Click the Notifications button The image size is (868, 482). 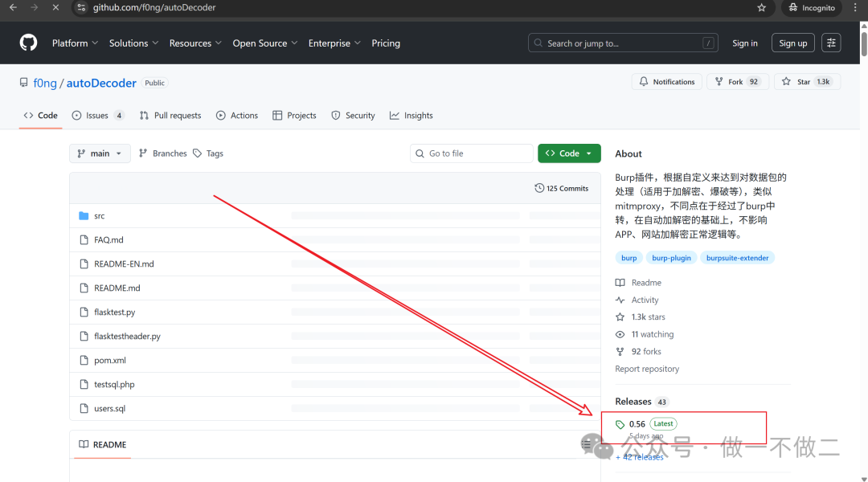point(667,81)
